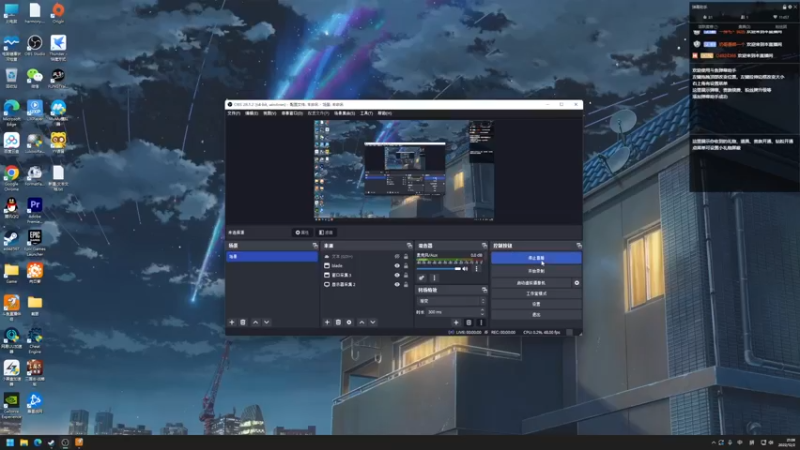
Task: Remove the transition with the transitions trash icon
Action: (469, 322)
